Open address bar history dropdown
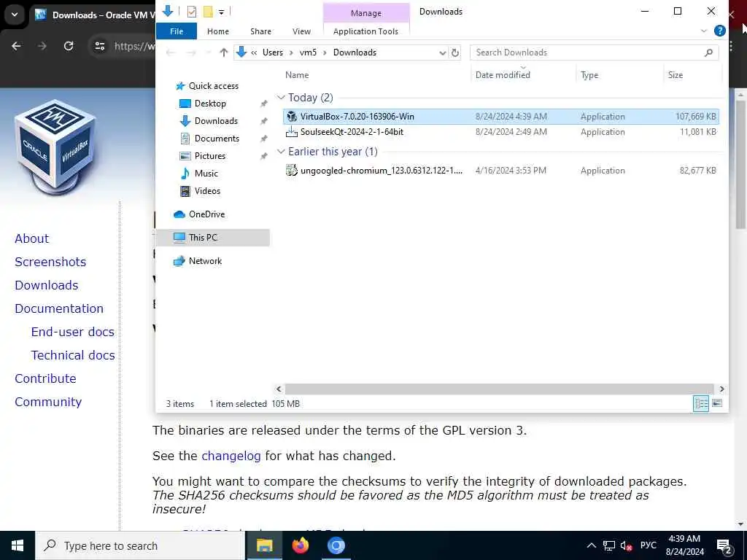 pos(443,52)
